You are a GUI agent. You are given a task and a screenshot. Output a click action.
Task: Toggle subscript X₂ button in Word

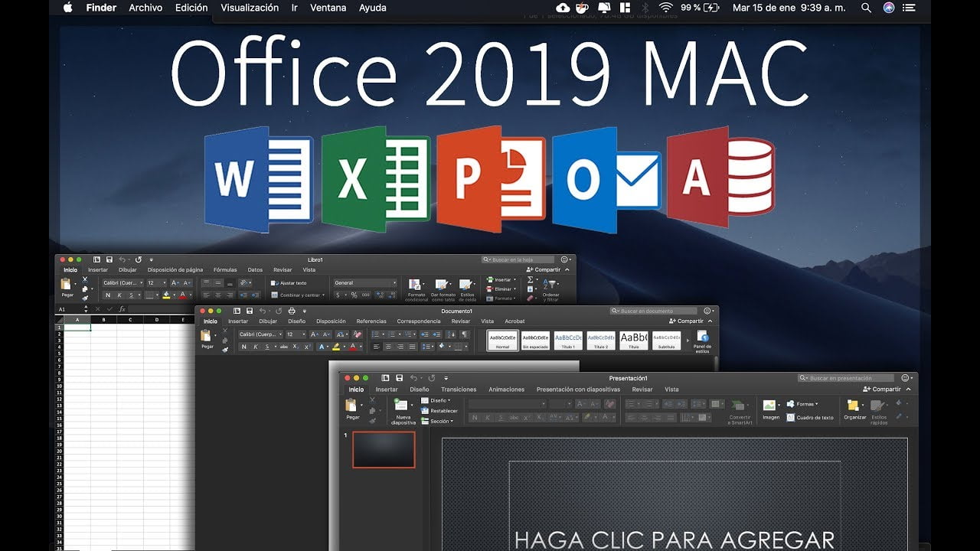(296, 347)
